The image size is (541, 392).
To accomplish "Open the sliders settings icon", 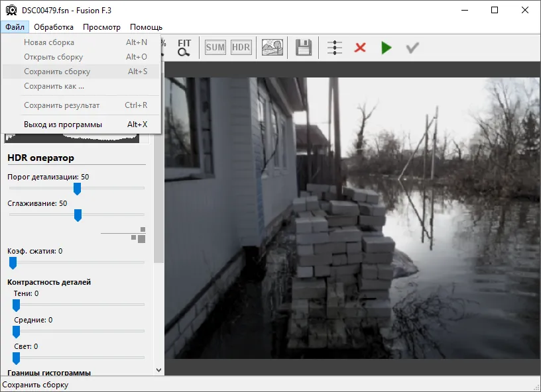I will click(x=335, y=48).
